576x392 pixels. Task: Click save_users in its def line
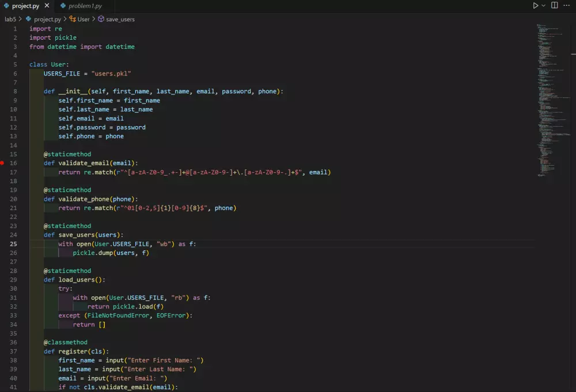click(x=77, y=235)
